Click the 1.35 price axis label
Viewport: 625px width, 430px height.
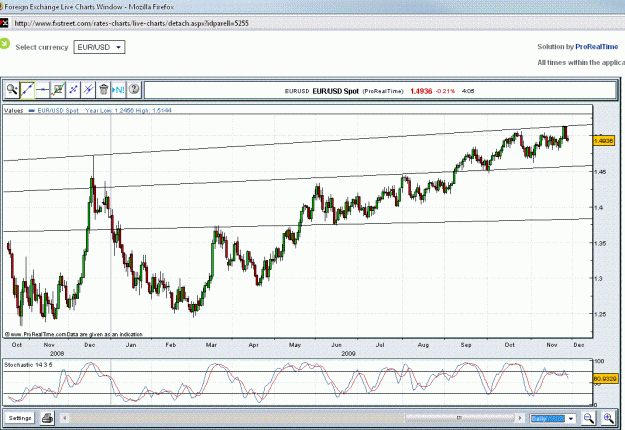click(x=600, y=243)
